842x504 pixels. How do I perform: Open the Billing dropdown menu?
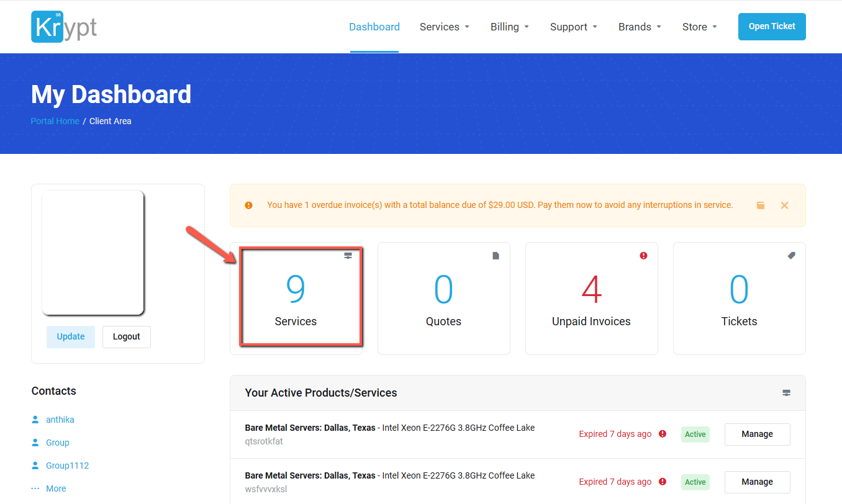(x=510, y=27)
